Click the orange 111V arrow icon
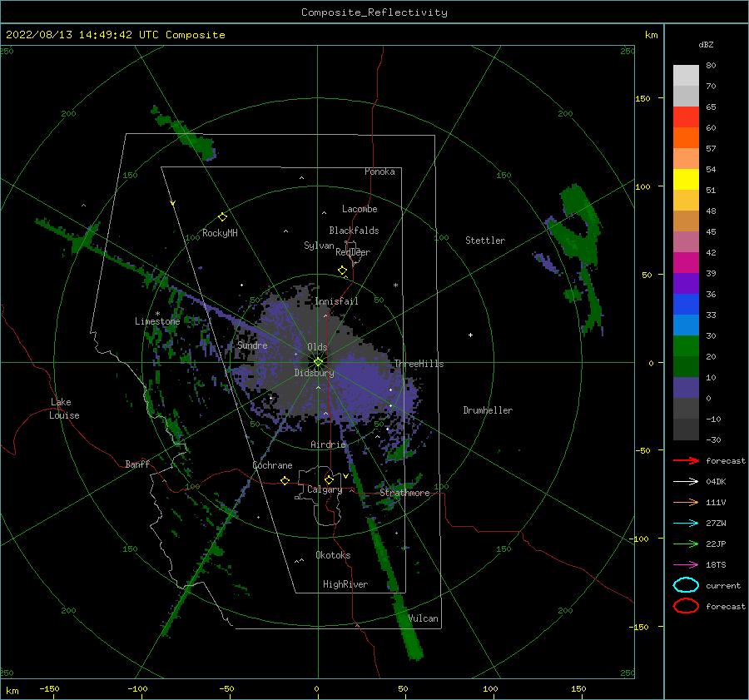Image resolution: width=749 pixels, height=700 pixels. pos(686,502)
